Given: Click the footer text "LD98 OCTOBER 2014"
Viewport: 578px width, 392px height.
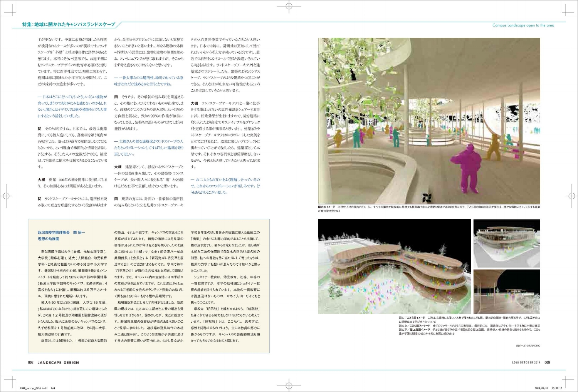Looking at the screenshot, I should [x=526, y=362].
